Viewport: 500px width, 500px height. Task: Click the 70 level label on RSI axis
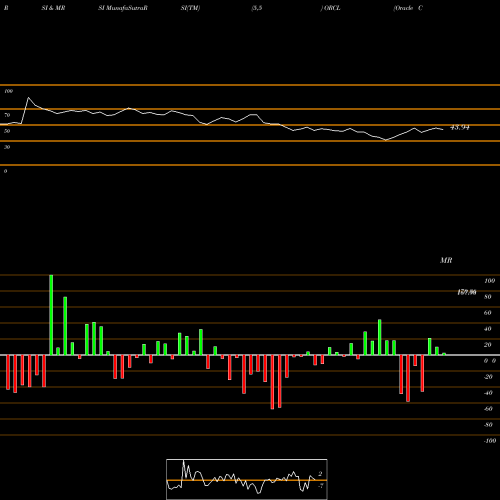coord(7,115)
